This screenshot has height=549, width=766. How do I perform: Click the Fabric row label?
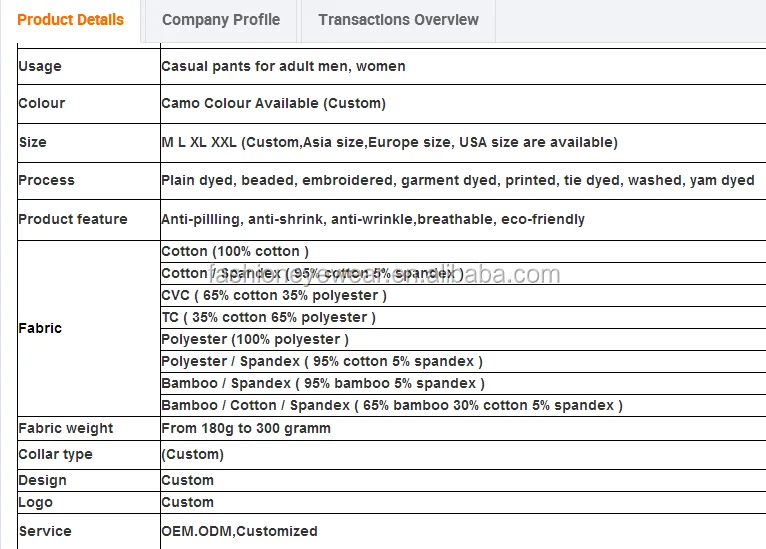tap(40, 328)
